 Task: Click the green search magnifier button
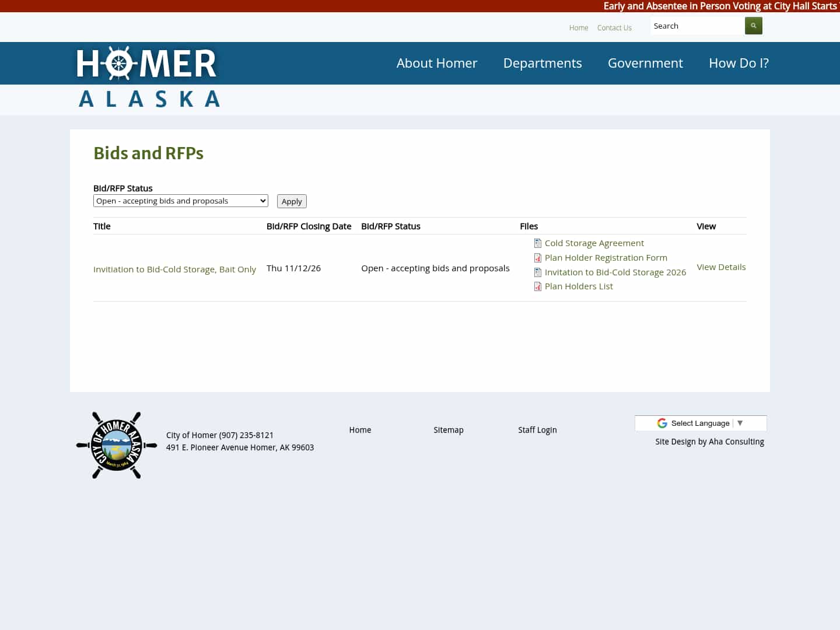(x=754, y=26)
